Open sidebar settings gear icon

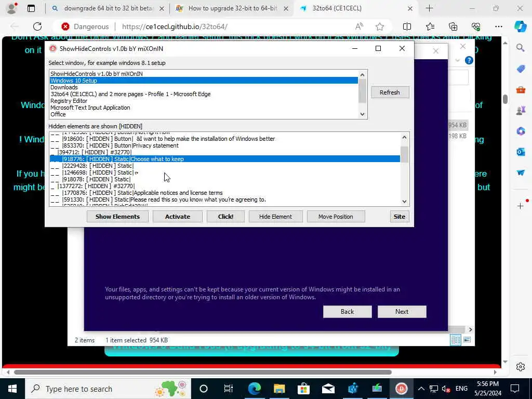click(x=521, y=367)
